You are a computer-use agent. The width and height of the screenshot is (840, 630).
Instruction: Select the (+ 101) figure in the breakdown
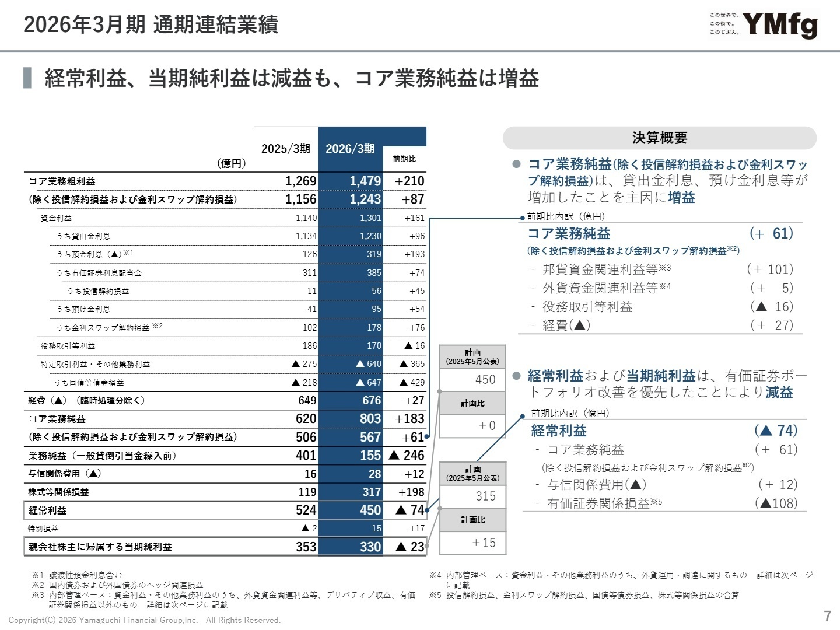[770, 269]
